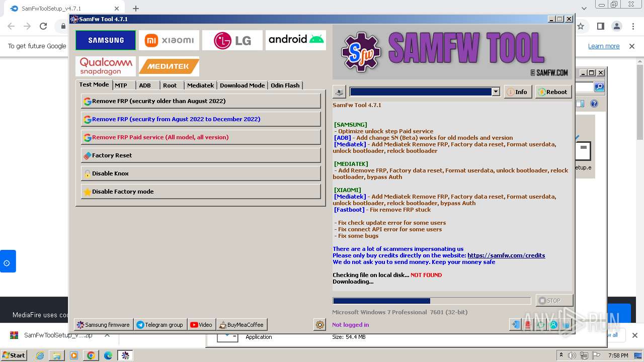This screenshot has height=362, width=644.
Task: Click search magnifier in background window
Action: [599, 87]
